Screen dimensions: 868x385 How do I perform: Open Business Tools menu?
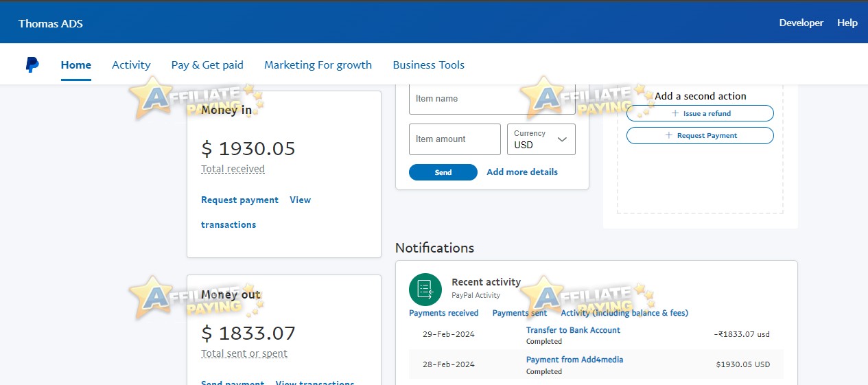point(429,65)
